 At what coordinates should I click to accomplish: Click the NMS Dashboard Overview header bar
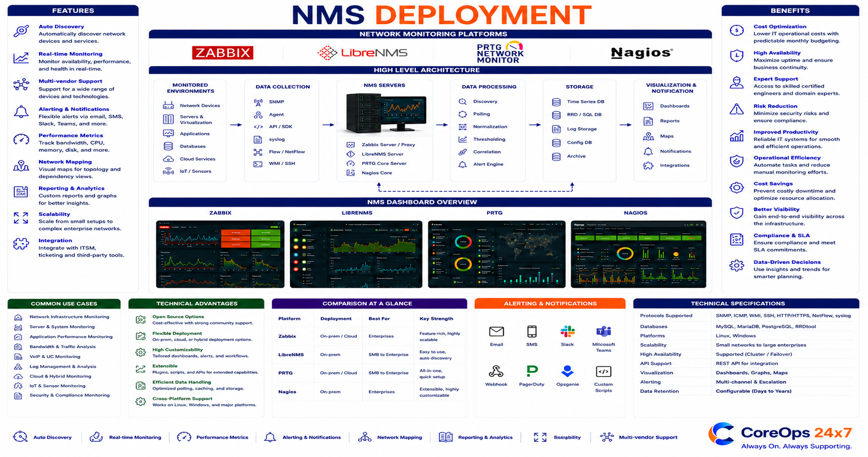coord(430,202)
